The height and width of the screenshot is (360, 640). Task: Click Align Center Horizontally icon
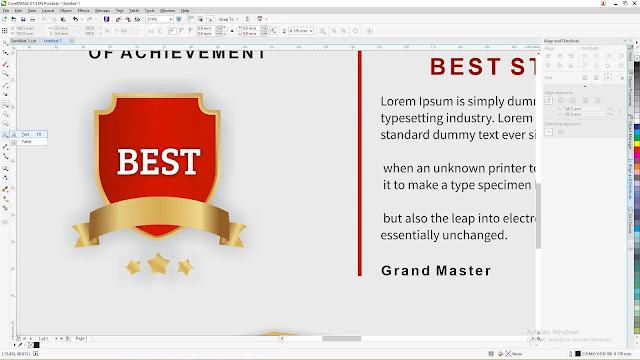(560, 56)
